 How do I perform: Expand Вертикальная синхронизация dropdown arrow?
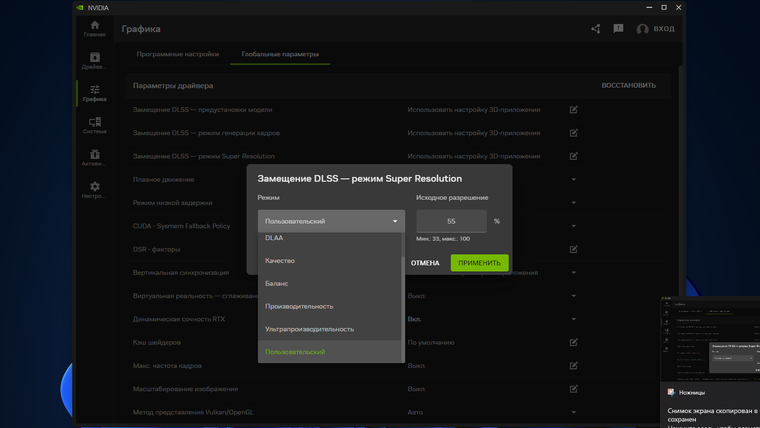click(x=573, y=272)
